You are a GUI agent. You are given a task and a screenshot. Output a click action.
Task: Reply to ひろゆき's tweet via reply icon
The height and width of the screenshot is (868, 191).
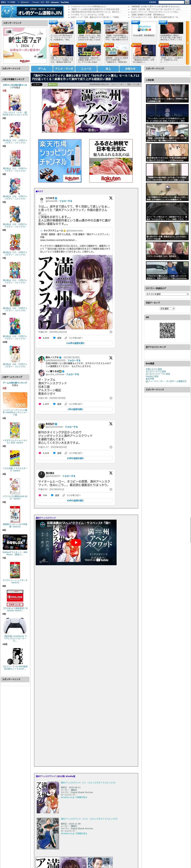54,338
